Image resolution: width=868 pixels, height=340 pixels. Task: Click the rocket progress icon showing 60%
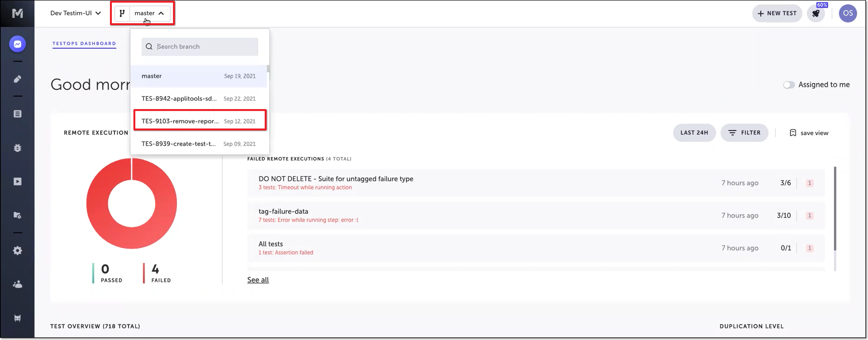coord(816,14)
